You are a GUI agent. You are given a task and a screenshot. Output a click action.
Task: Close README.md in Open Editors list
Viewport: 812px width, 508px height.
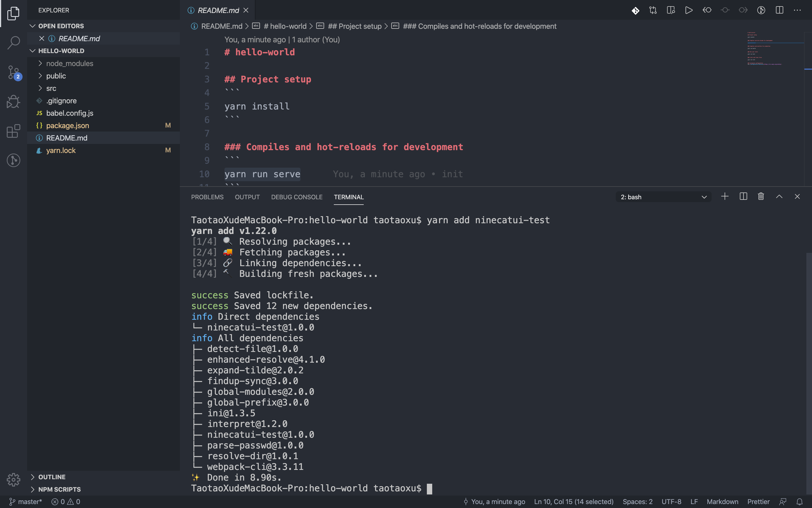click(x=42, y=39)
